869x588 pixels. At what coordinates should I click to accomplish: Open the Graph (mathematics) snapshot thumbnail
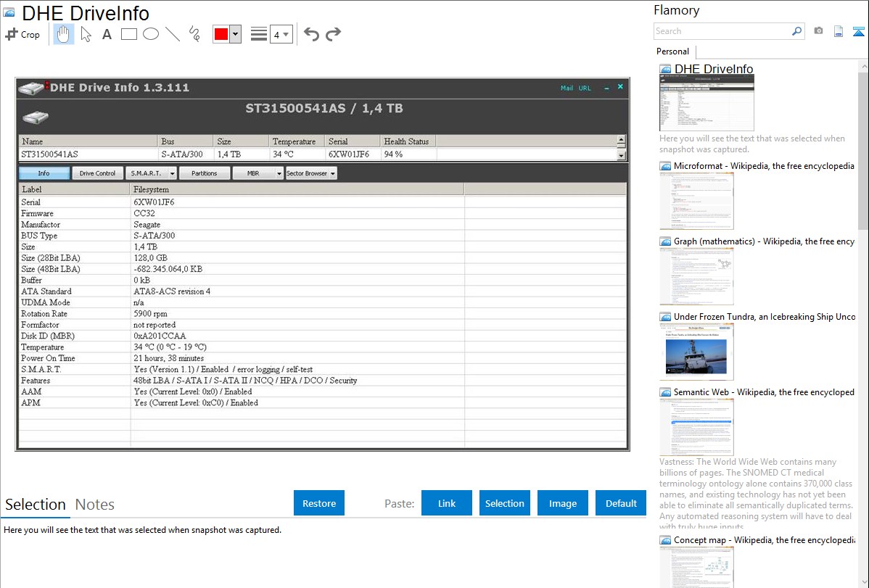tap(696, 276)
